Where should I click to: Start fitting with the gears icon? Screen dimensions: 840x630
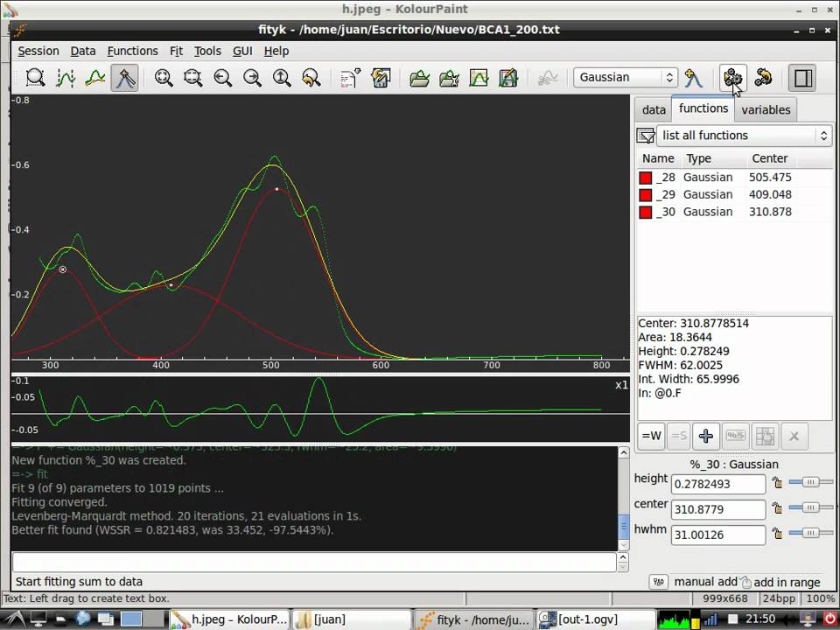tap(732, 78)
